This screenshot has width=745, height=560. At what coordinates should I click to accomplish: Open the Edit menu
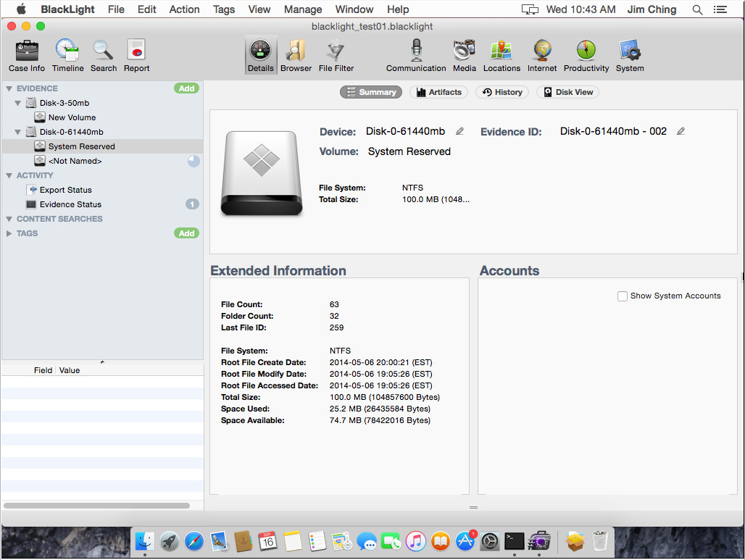pyautogui.click(x=147, y=9)
